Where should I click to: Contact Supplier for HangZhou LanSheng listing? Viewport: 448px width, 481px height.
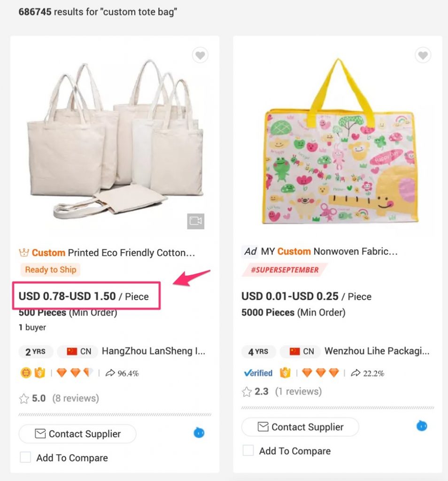(77, 434)
